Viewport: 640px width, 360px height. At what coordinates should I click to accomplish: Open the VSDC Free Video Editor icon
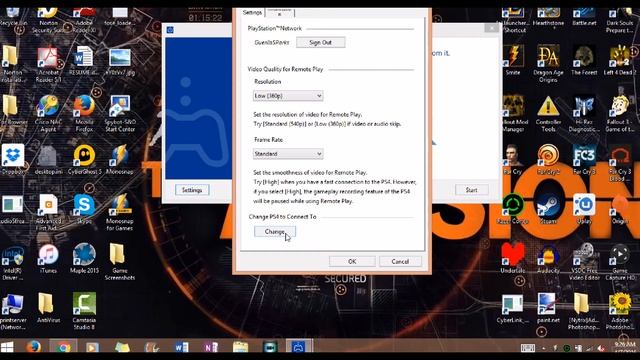584,261
